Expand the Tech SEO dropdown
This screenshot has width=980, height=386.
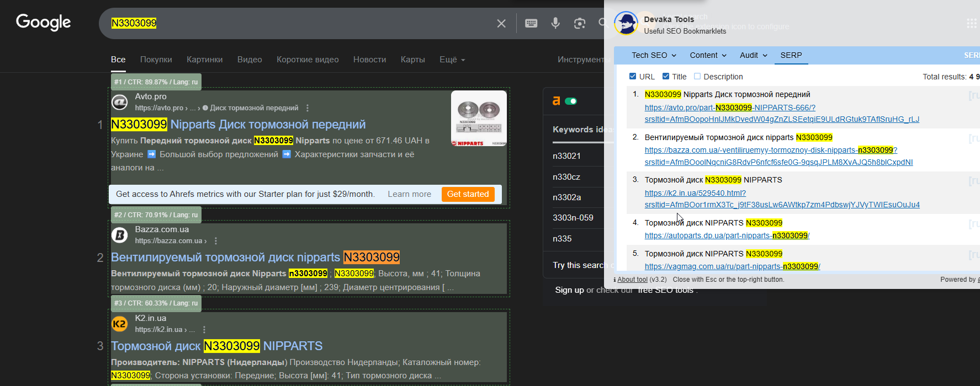(654, 55)
